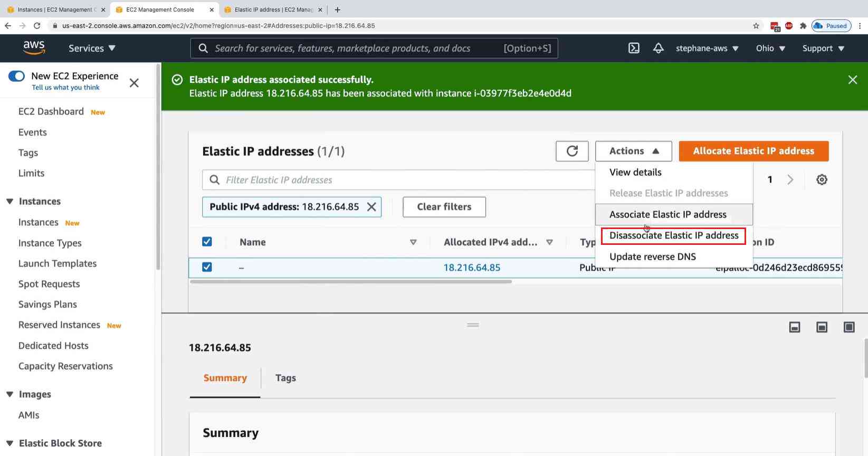Open Spot Requests in sidebar
This screenshot has height=456, width=868.
click(x=49, y=284)
